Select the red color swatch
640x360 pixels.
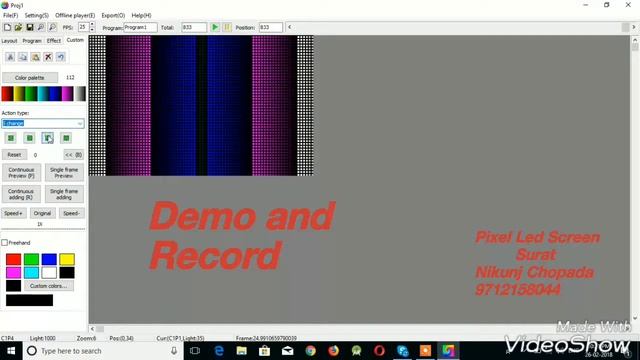tap(13, 259)
